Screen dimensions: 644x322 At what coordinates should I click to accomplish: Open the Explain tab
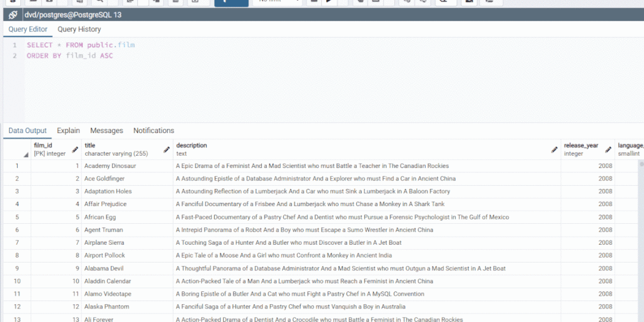(x=68, y=131)
